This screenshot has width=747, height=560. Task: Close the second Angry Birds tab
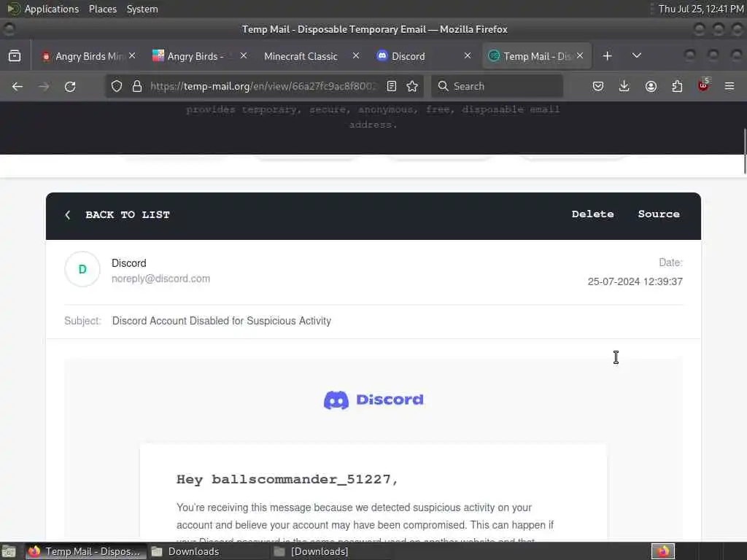pyautogui.click(x=244, y=55)
